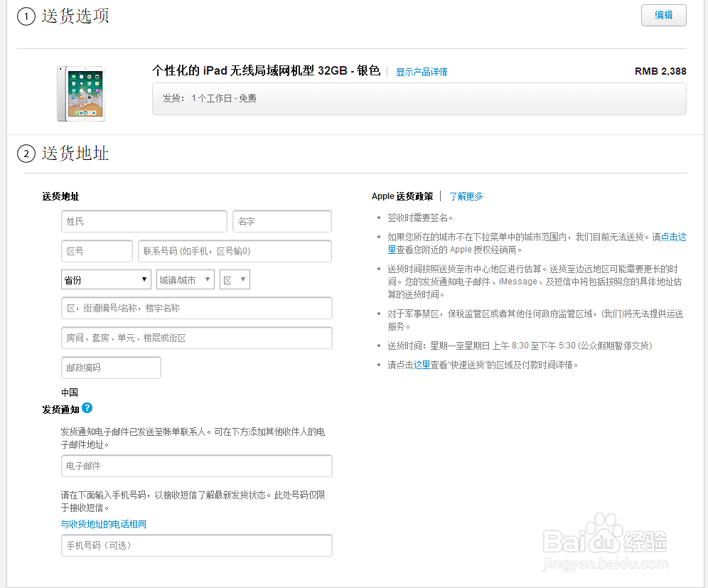Open the 显示产品详情 link
The width and height of the screenshot is (708, 588).
pos(422,72)
